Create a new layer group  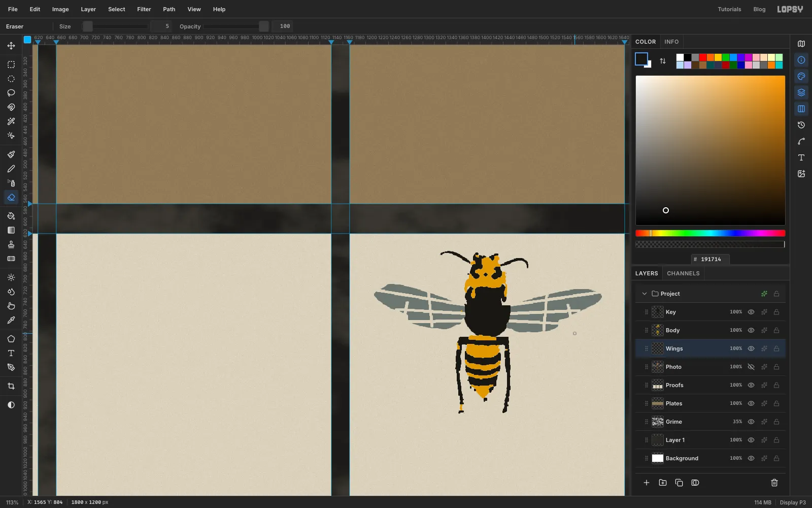tap(663, 483)
